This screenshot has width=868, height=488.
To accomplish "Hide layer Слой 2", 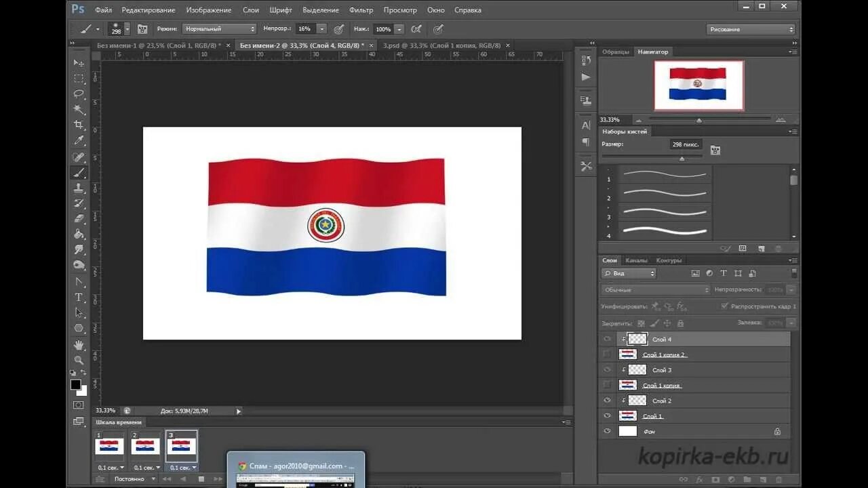I will pos(607,401).
